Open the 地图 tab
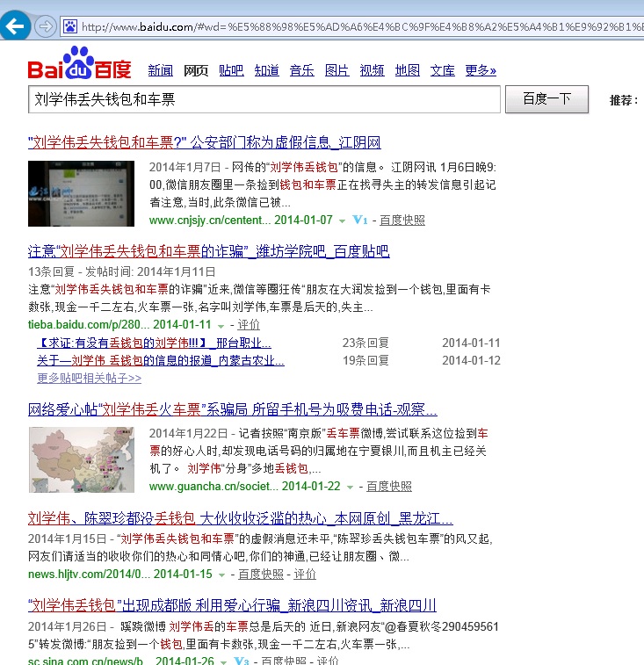Screen dimensions: 644x665 [408, 70]
